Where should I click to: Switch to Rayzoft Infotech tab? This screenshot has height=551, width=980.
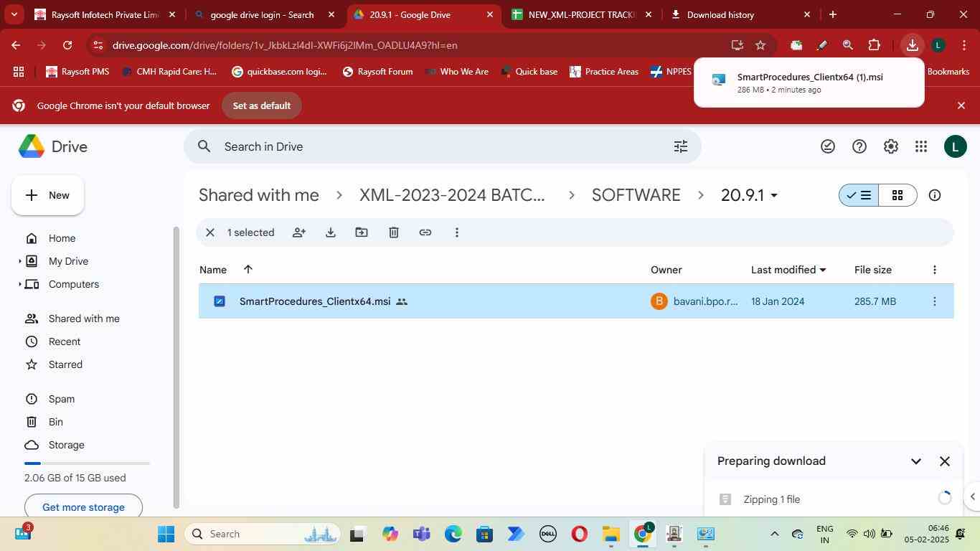coord(105,14)
